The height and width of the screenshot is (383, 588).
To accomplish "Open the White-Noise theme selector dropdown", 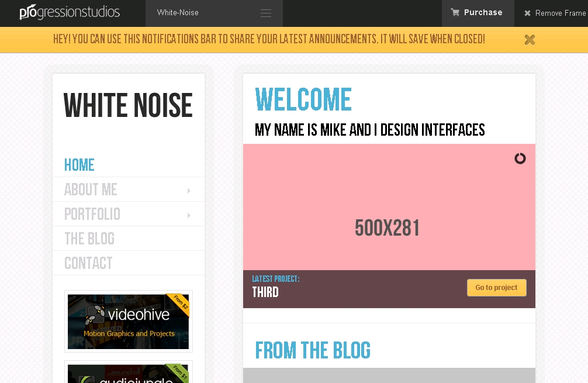I will (213, 13).
